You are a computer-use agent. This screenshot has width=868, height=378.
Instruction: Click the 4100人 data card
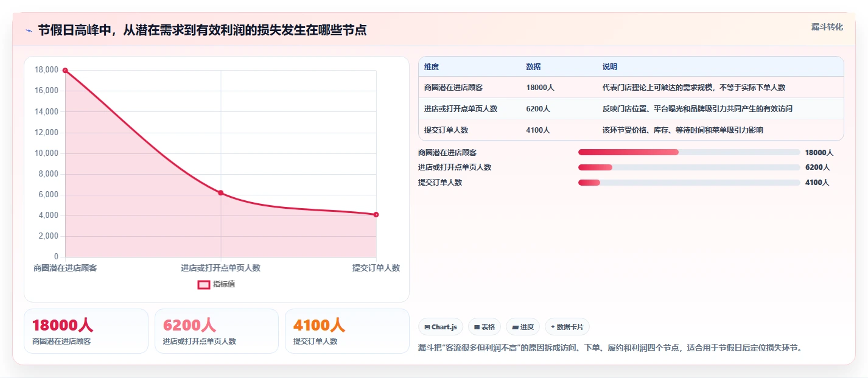click(347, 331)
